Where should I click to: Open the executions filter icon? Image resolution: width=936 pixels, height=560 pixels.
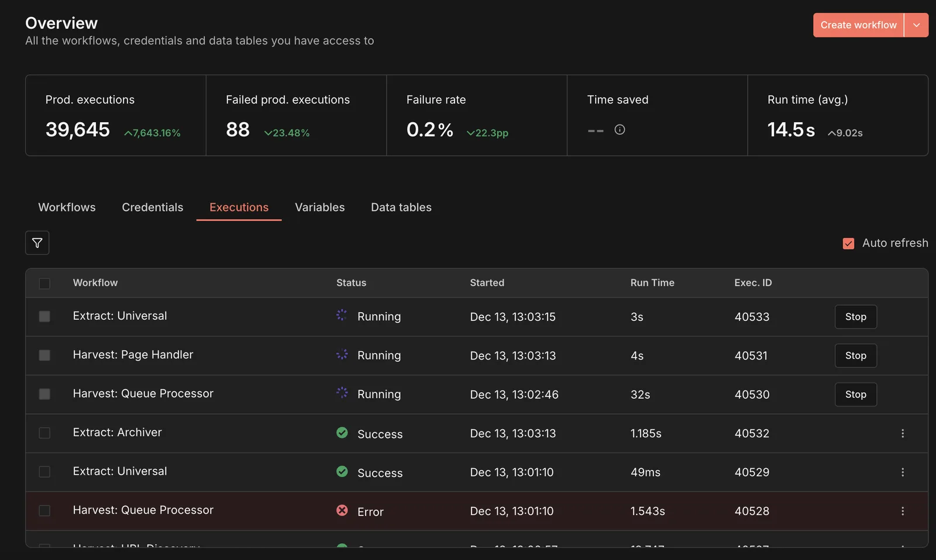(x=37, y=243)
